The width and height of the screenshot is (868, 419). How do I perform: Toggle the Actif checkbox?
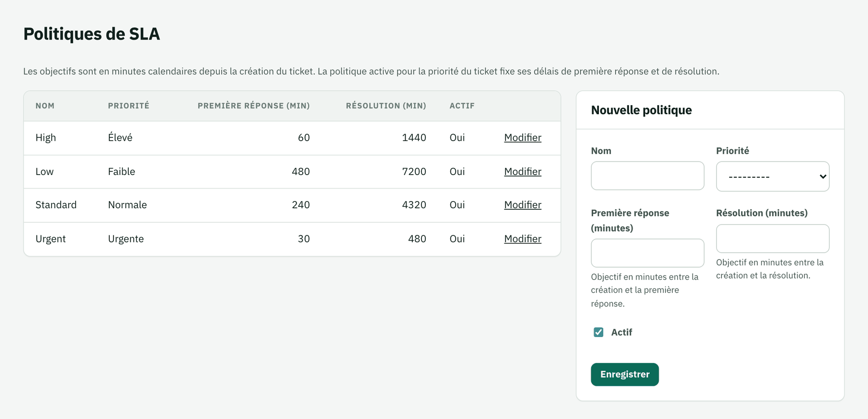598,332
